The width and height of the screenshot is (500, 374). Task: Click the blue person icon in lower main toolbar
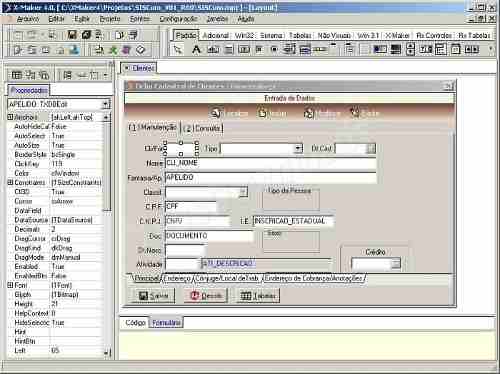(x=74, y=50)
